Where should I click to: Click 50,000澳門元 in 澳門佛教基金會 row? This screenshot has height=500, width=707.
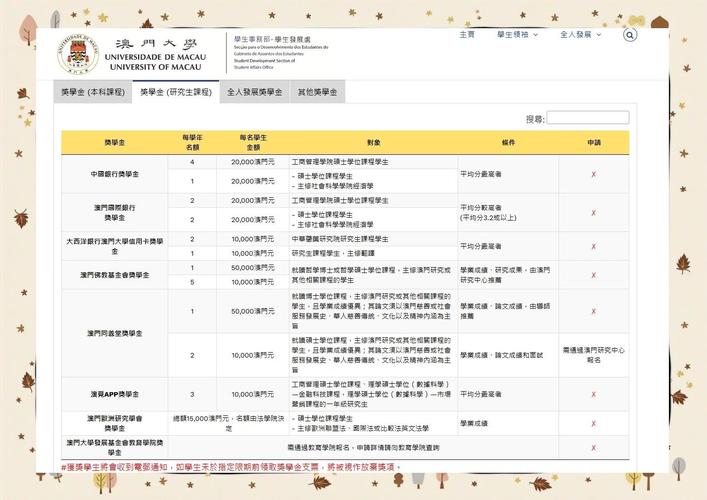pyautogui.click(x=253, y=268)
